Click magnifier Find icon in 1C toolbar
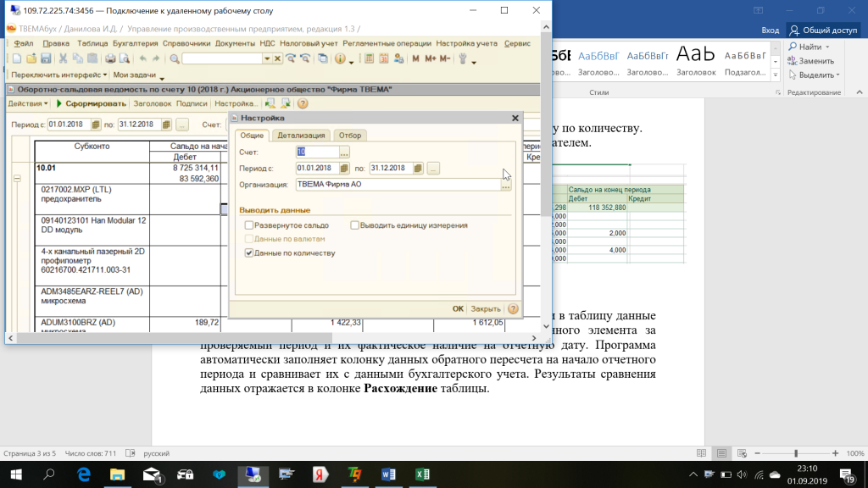Image resolution: width=868 pixels, height=488 pixels. [175, 58]
